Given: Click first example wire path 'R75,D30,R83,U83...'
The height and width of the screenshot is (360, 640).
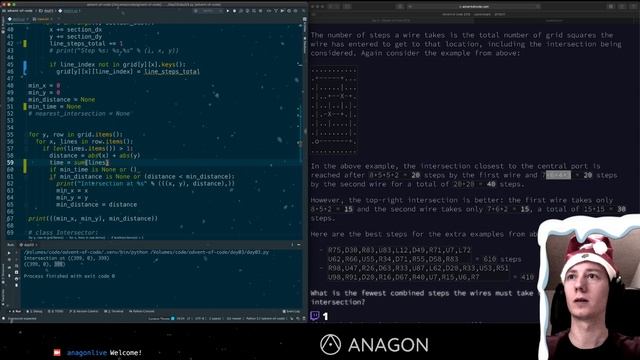Looking at the screenshot, I should [399, 250].
